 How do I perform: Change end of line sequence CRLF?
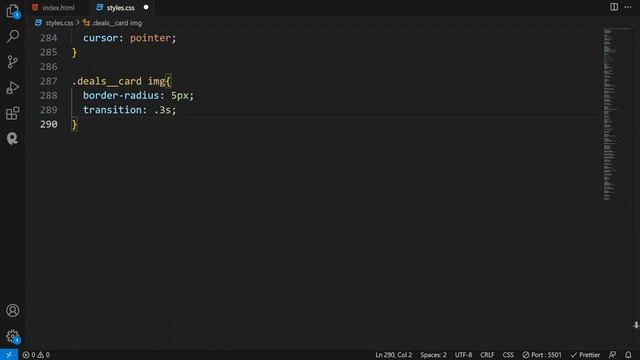(x=487, y=355)
